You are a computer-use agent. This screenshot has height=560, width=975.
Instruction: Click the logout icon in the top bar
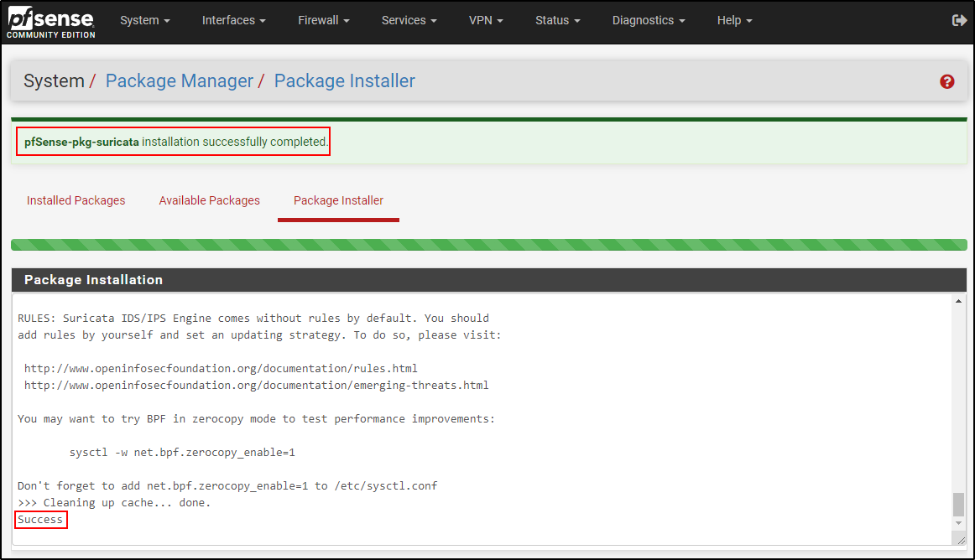[x=959, y=20]
